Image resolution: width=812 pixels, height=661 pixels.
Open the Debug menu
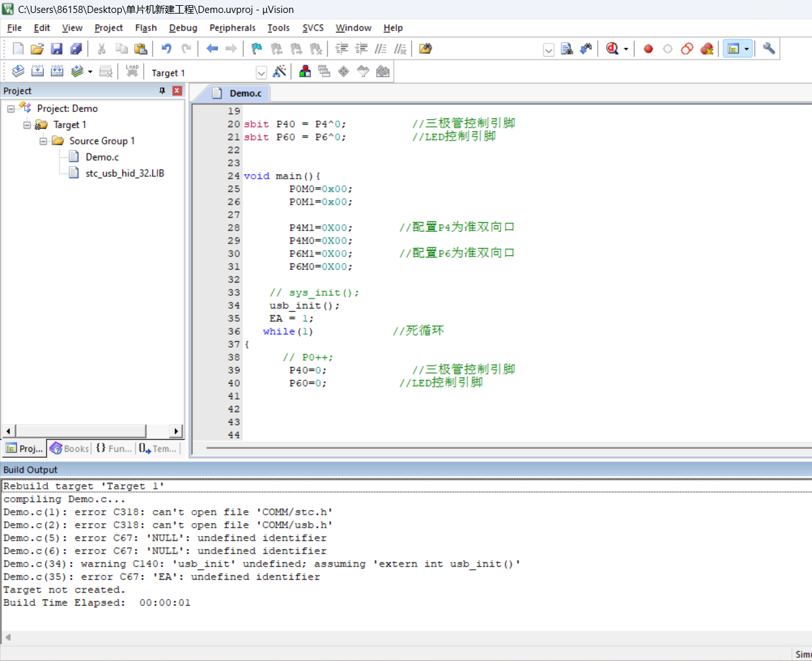[183, 28]
